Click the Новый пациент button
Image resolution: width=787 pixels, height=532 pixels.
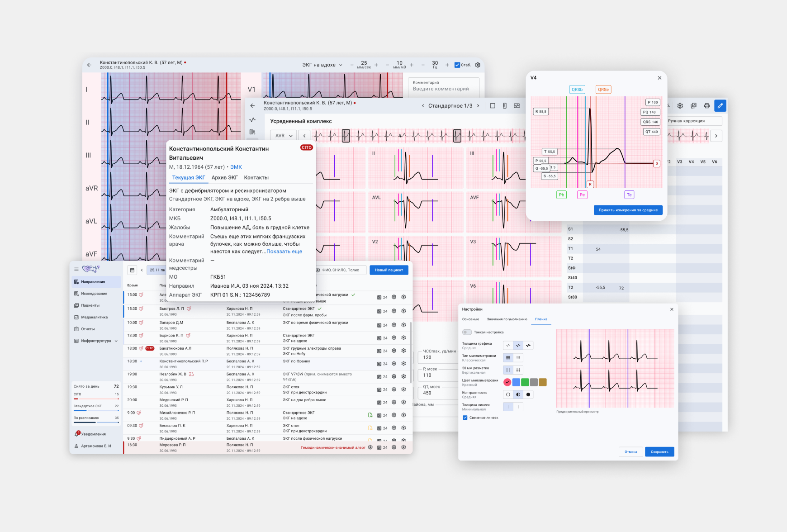click(389, 270)
